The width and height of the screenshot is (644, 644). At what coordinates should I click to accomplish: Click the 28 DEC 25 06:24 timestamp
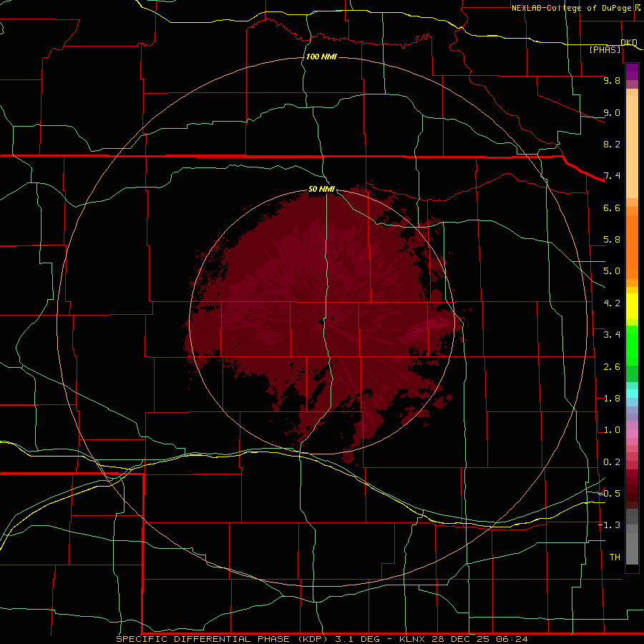click(479, 639)
